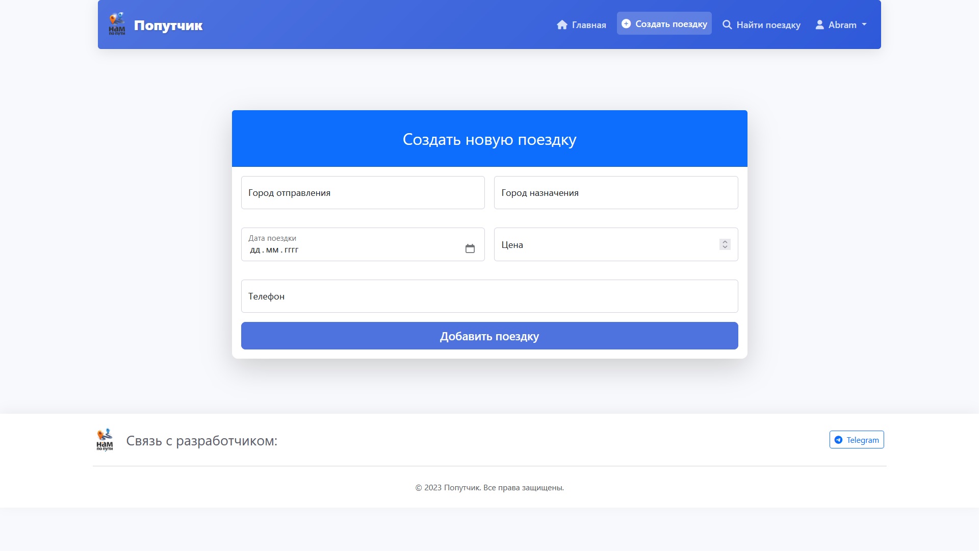The width and height of the screenshot is (980, 551).
Task: Open the Найти поездку menu item
Action: [x=768, y=25]
